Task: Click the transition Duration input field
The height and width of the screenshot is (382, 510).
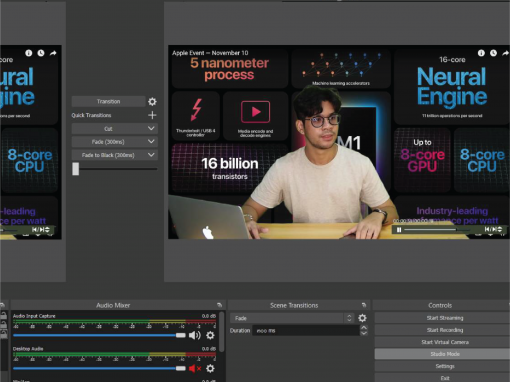Action: pyautogui.click(x=306, y=331)
